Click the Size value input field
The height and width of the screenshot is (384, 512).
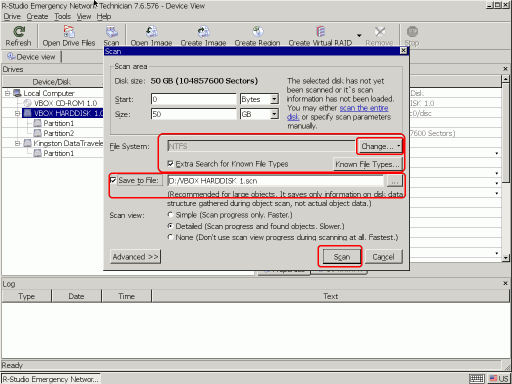tap(194, 114)
